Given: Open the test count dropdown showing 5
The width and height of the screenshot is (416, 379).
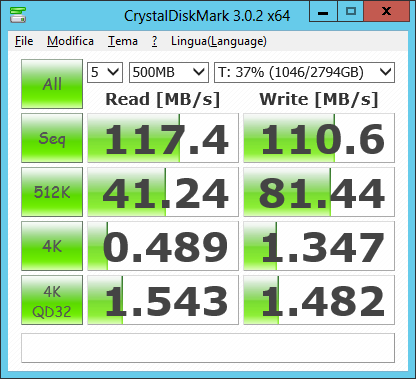Looking at the screenshot, I should coord(105,72).
